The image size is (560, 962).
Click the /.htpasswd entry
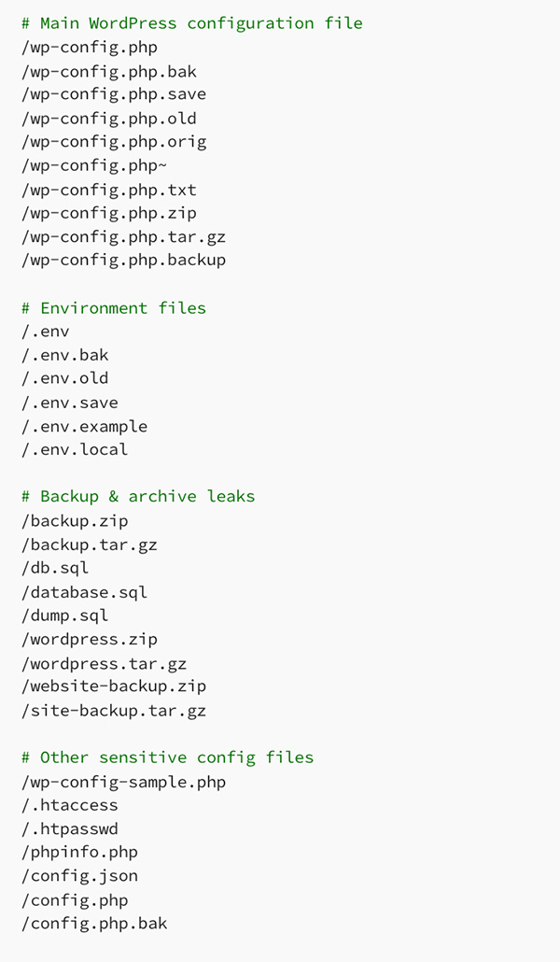tap(69, 828)
